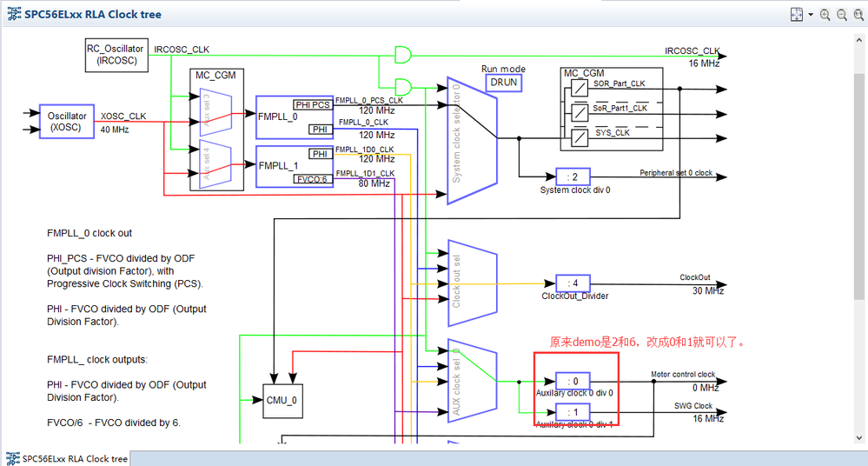Click the upper AND gate on IRCOSC_CLK
Image resolution: width=868 pixels, height=466 pixels.
(x=402, y=55)
